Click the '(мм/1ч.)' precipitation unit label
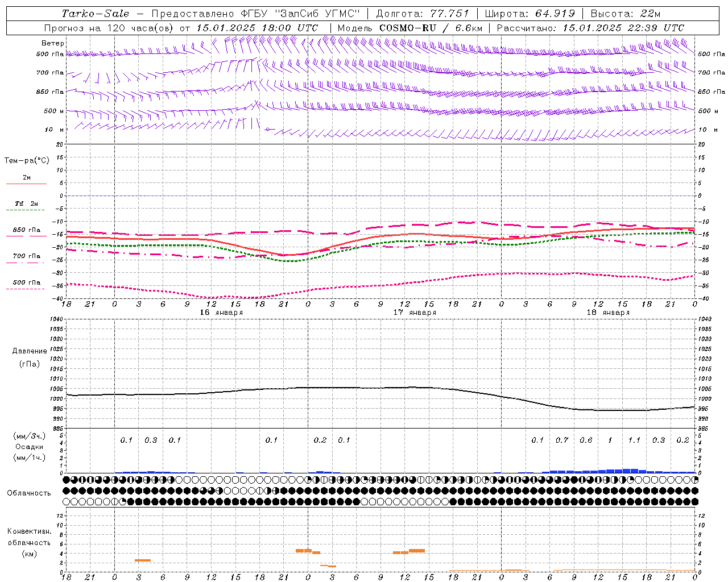The image size is (728, 582). tap(30, 458)
